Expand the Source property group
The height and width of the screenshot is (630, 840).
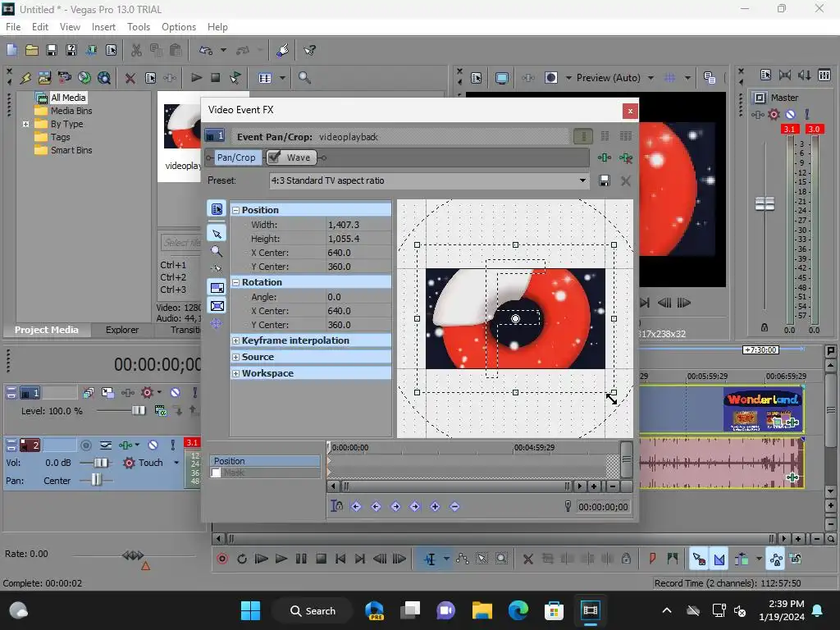coord(235,358)
